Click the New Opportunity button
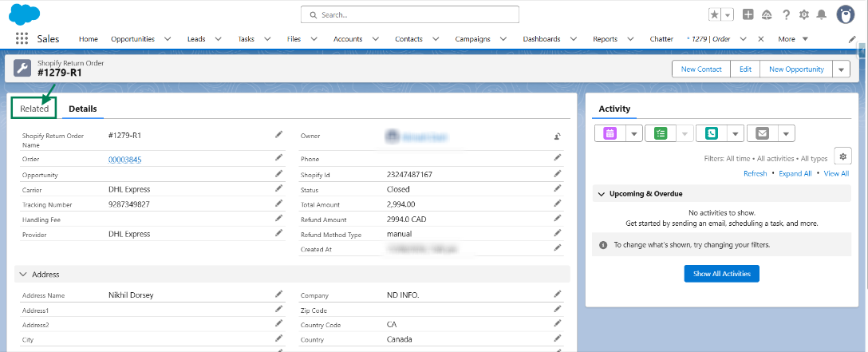The image size is (868, 352). click(x=796, y=69)
